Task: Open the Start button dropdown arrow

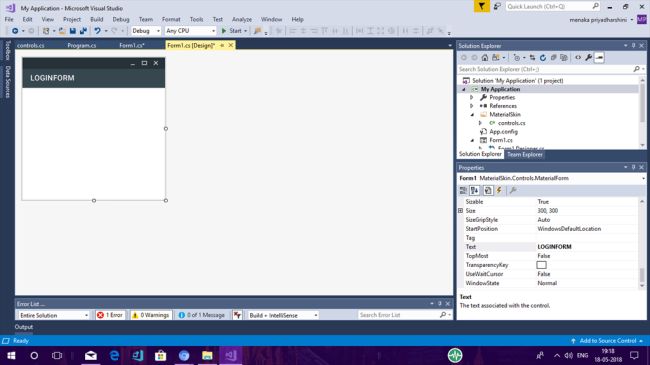Action: coord(245,31)
